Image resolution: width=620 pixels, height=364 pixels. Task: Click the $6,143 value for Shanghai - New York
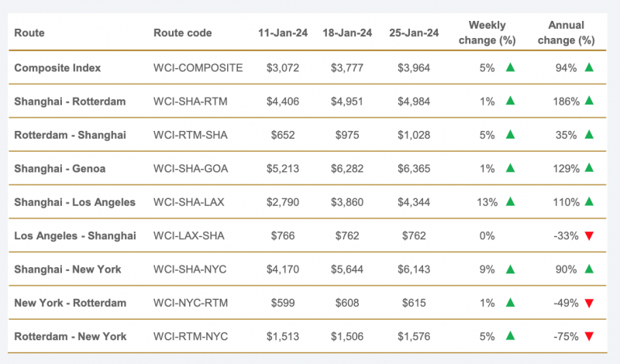point(414,270)
